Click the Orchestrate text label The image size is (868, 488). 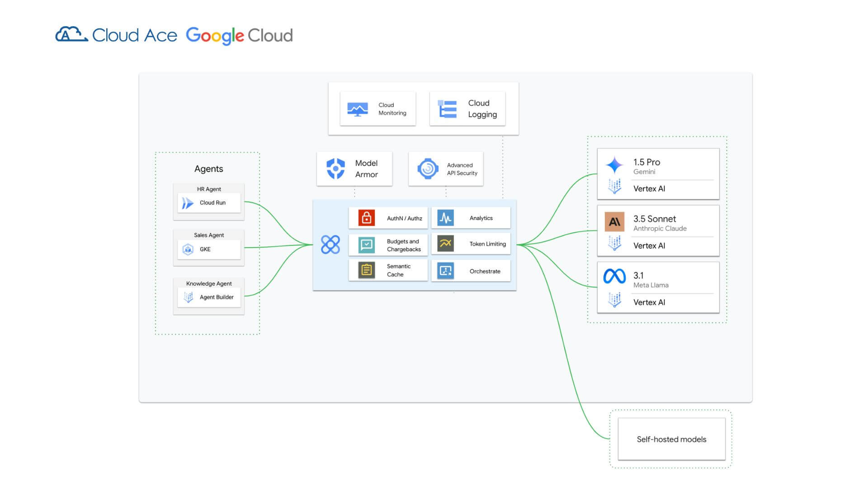point(485,271)
